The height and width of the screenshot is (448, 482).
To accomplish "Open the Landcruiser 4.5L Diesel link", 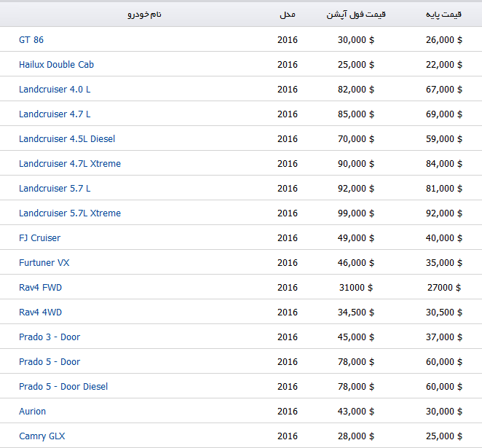I will pos(67,138).
